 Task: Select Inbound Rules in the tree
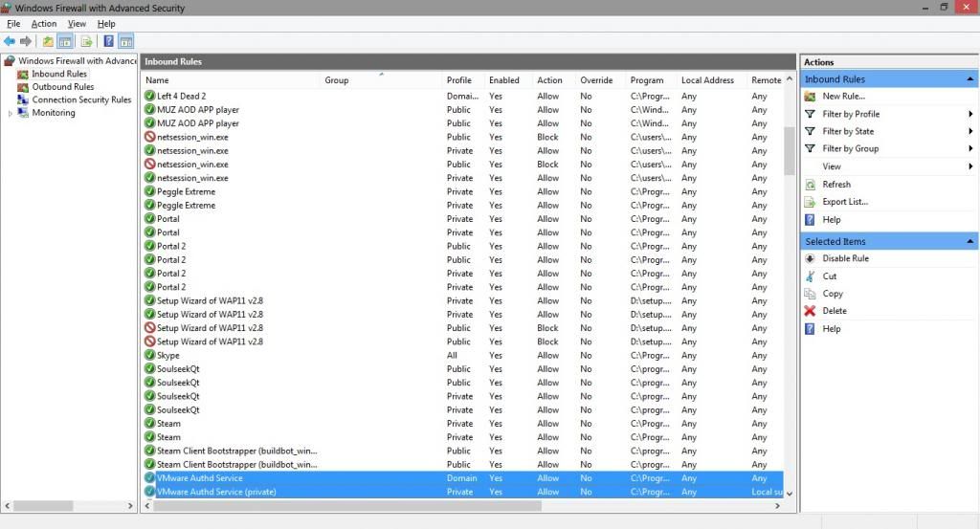click(x=59, y=74)
